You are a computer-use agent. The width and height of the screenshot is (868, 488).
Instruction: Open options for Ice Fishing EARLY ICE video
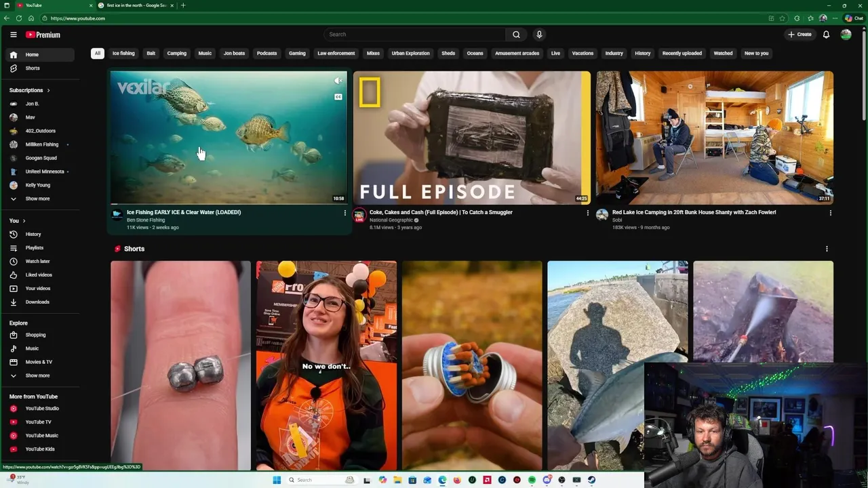344,213
